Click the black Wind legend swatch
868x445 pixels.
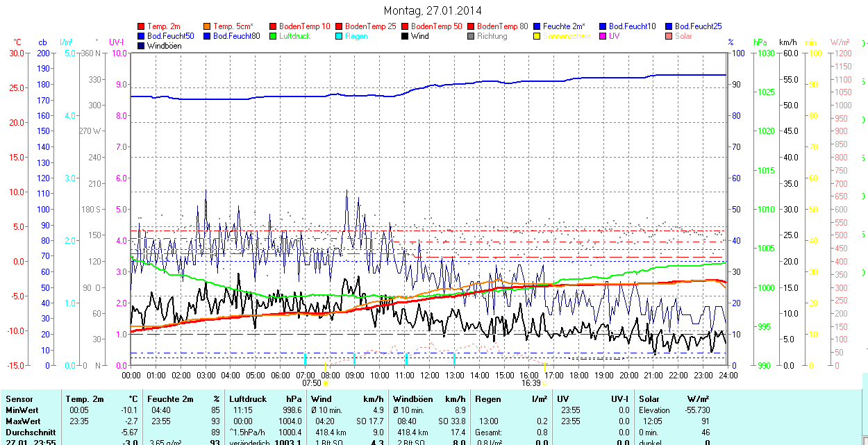[x=404, y=36]
